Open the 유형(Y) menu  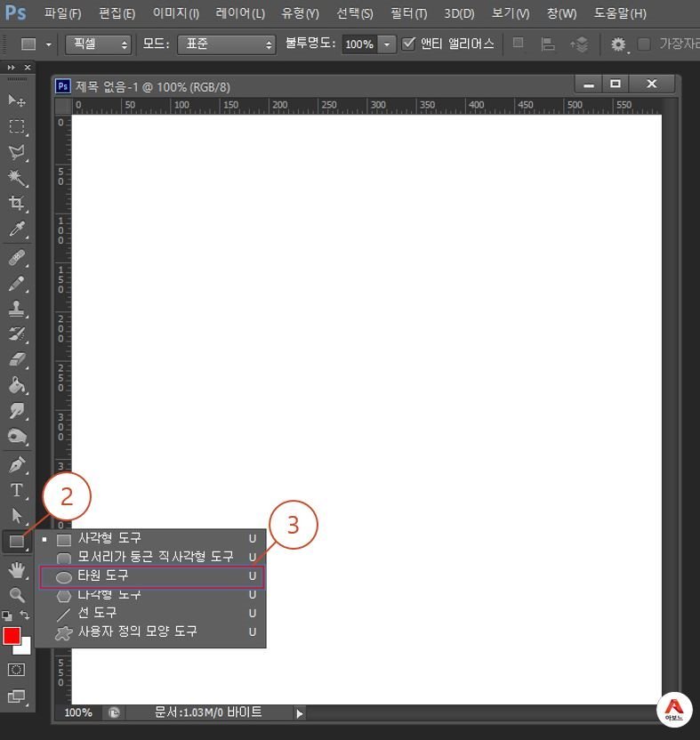(301, 13)
